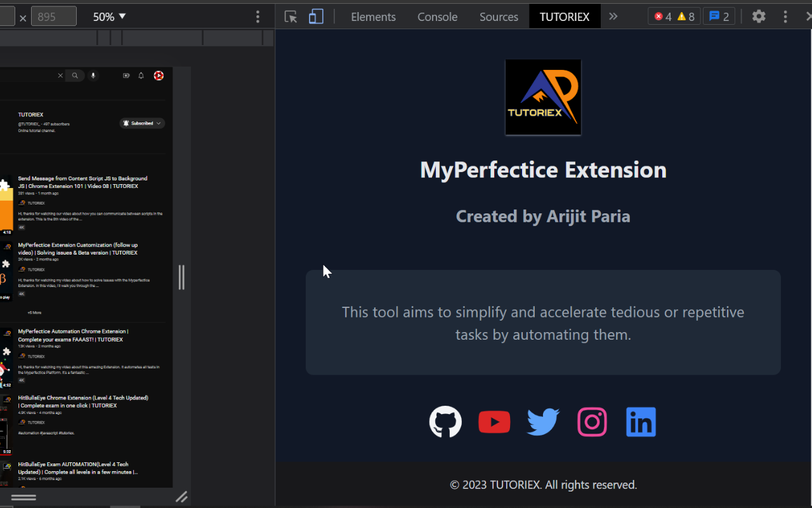This screenshot has width=812, height=508.
Task: Toggle the device emulation toolbar
Action: pos(316,17)
